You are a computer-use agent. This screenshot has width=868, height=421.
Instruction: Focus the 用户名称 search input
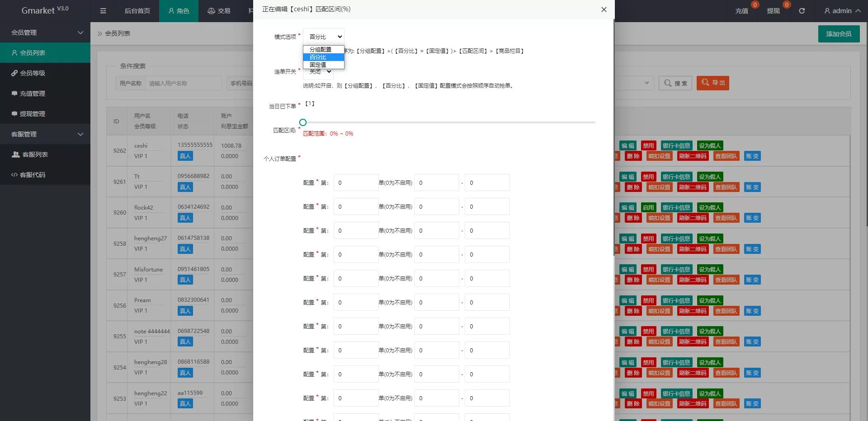point(183,83)
